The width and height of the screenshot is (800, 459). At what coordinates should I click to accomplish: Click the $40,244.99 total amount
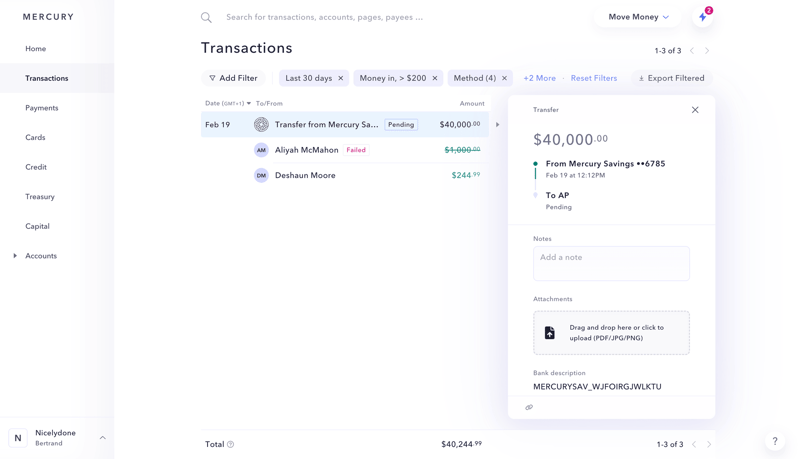tap(461, 444)
